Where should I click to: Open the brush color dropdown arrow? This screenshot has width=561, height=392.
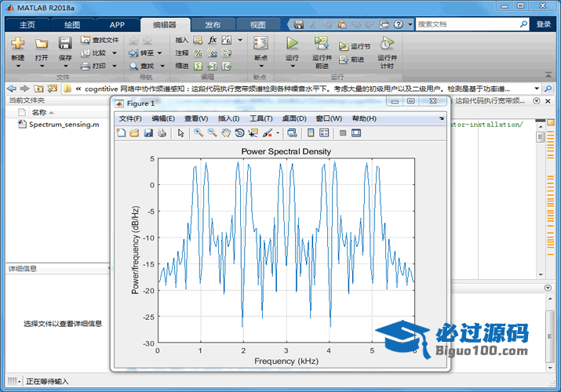(x=278, y=133)
